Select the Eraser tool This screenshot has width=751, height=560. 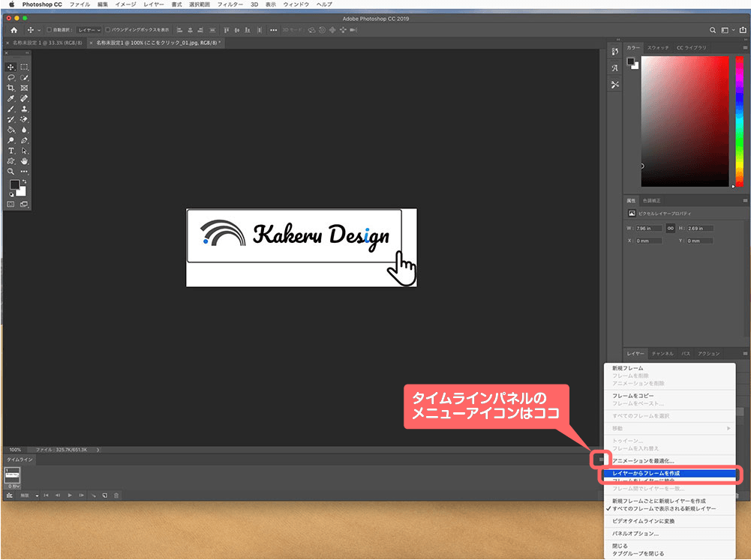click(x=24, y=120)
